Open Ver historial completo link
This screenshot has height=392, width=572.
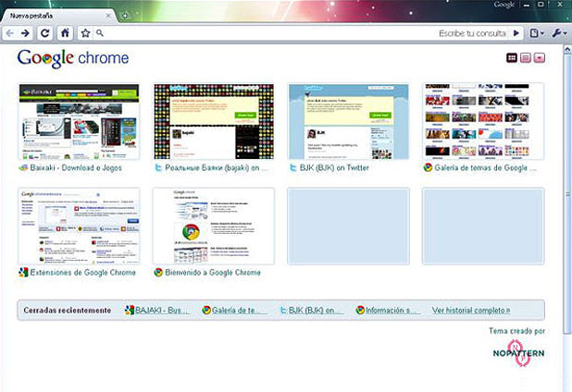click(470, 310)
